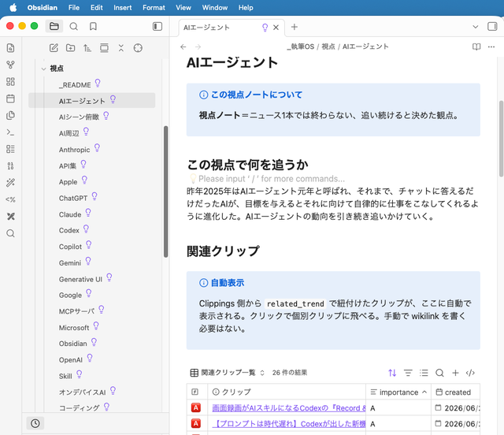504x435 pixels.
Task: Click the crosshair reveal active file icon
Action: point(138,48)
